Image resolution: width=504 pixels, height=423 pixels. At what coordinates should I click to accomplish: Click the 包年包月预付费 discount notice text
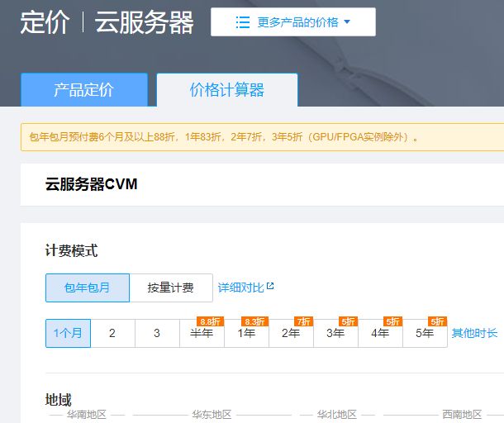click(224, 137)
